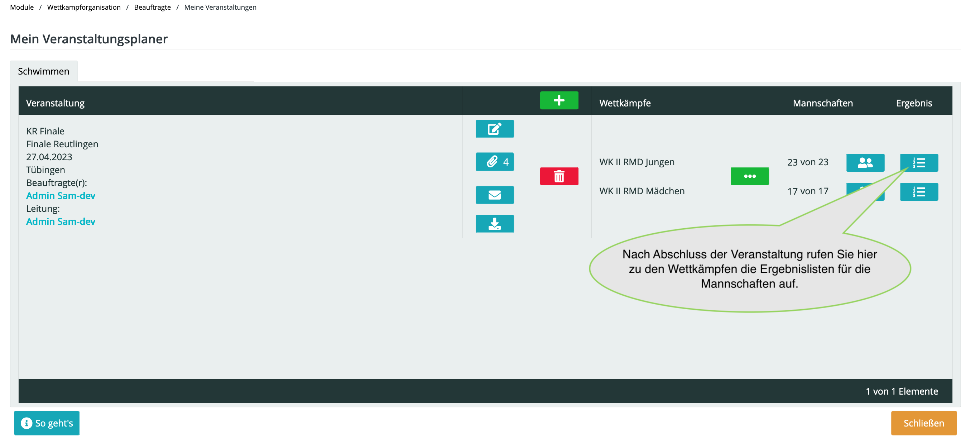Select the Schwimmen tab
Image resolution: width=980 pixels, height=443 pixels.
pos(44,71)
